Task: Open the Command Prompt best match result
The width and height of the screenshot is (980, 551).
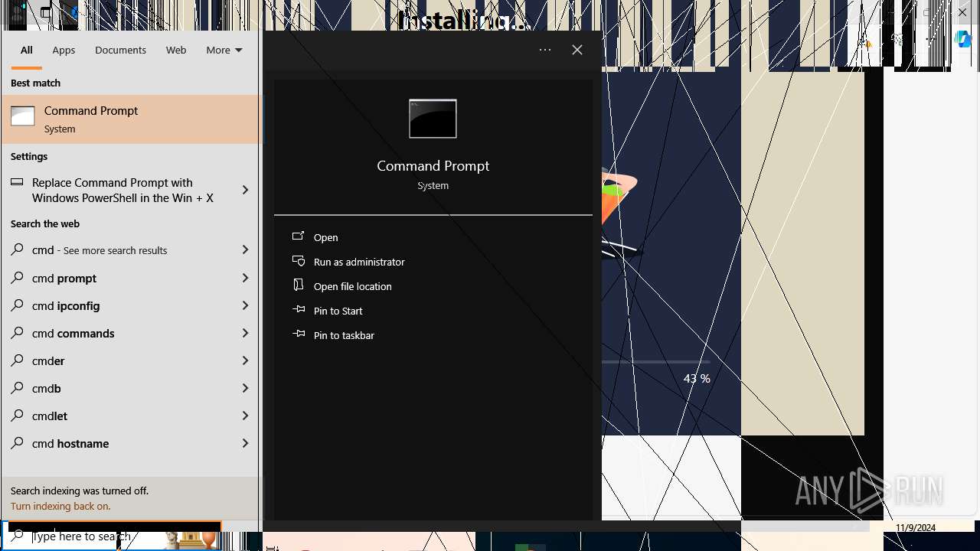Action: pyautogui.click(x=131, y=119)
